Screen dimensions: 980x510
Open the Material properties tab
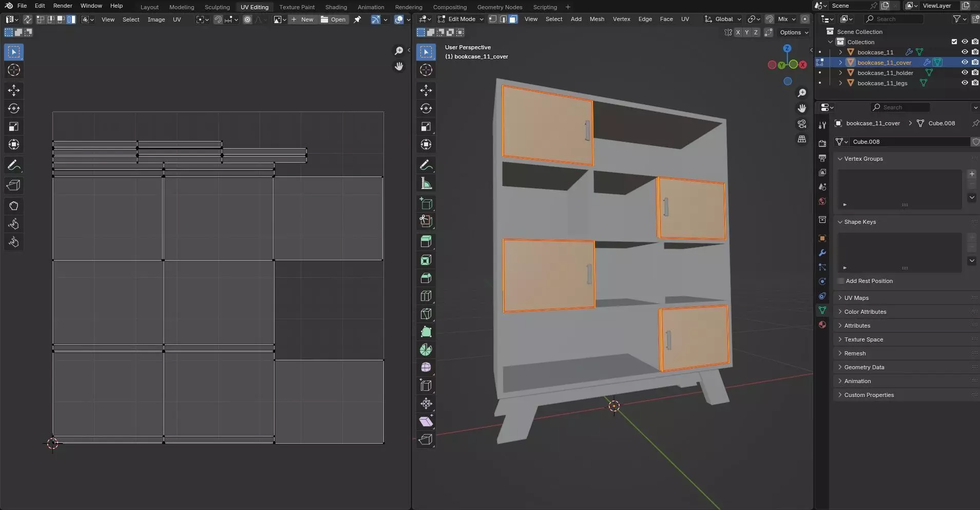click(x=822, y=325)
